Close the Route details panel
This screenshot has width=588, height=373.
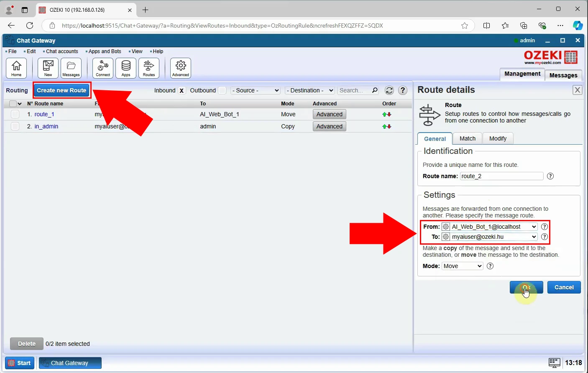click(578, 90)
